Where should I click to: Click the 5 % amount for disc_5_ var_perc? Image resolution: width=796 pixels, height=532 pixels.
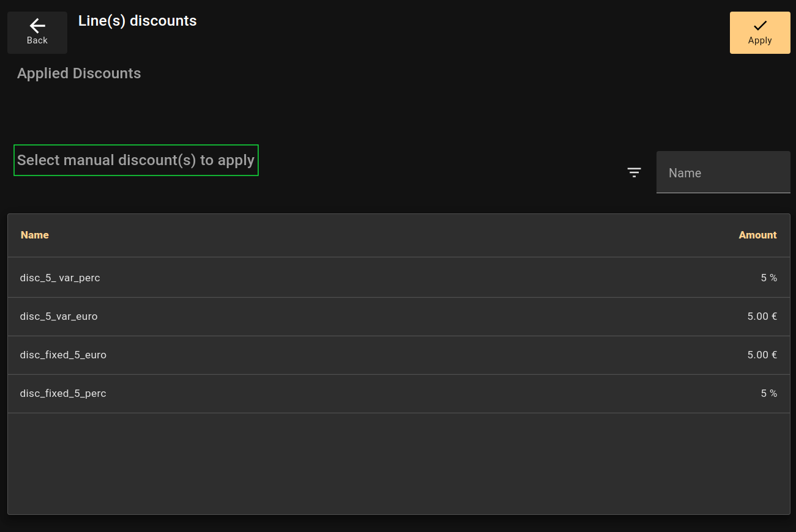click(768, 278)
